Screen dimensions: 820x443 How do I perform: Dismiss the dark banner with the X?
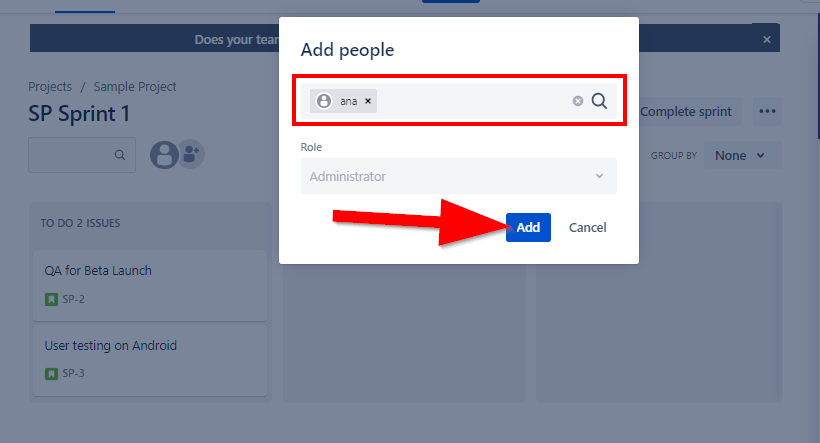[x=767, y=39]
